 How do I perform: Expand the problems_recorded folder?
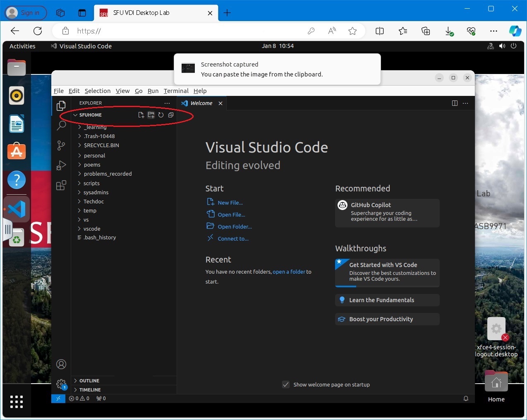pos(108,174)
